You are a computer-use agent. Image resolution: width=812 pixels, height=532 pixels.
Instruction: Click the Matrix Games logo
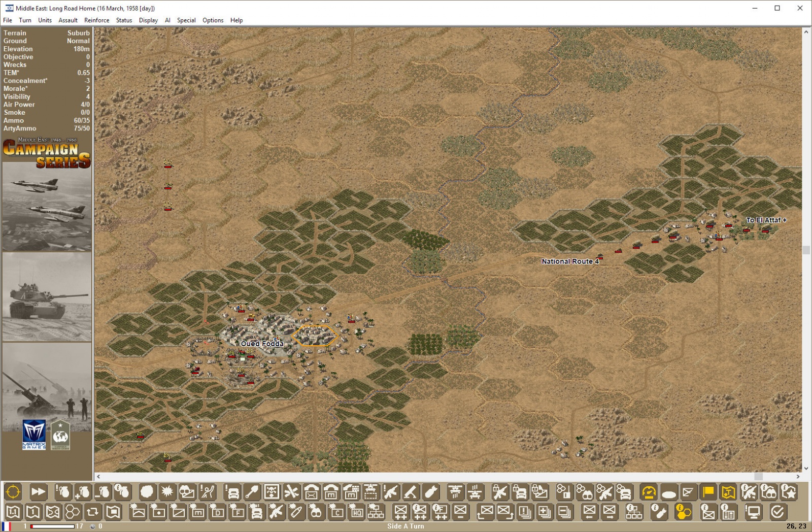(x=34, y=435)
